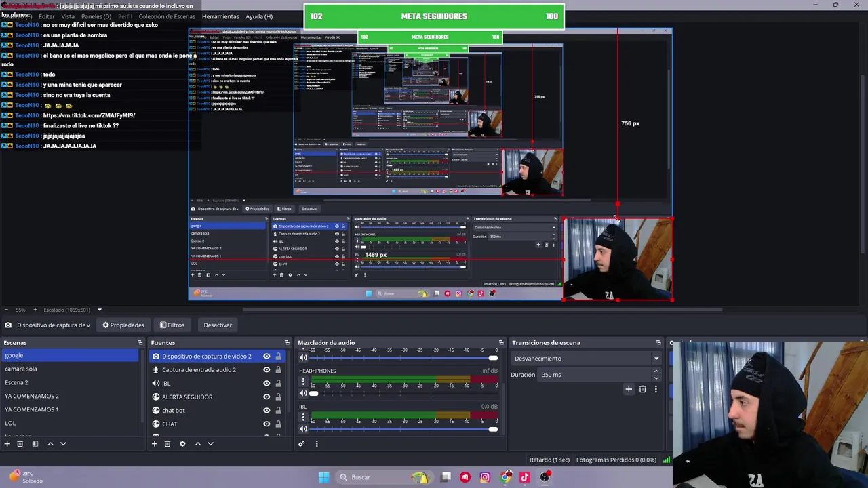Hide Captura de entrada audio 2 source
Viewport: 868px width, 488px height.
click(x=267, y=369)
